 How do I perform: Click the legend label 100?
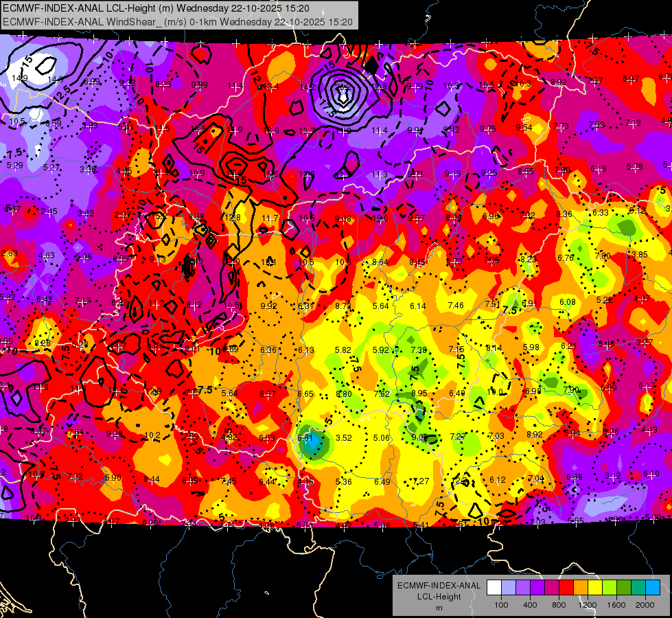pyautogui.click(x=501, y=605)
